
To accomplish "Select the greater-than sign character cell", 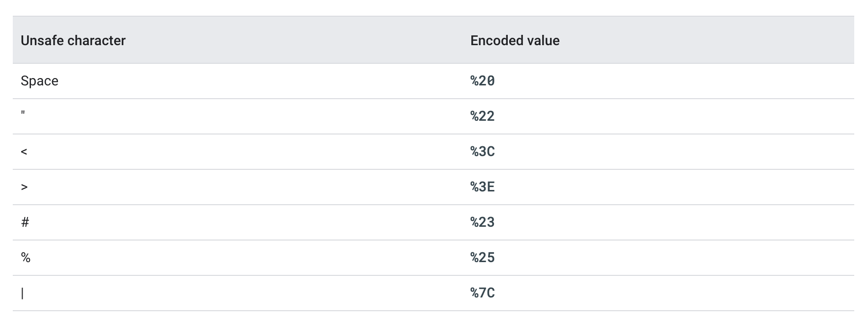I will coord(24,187).
